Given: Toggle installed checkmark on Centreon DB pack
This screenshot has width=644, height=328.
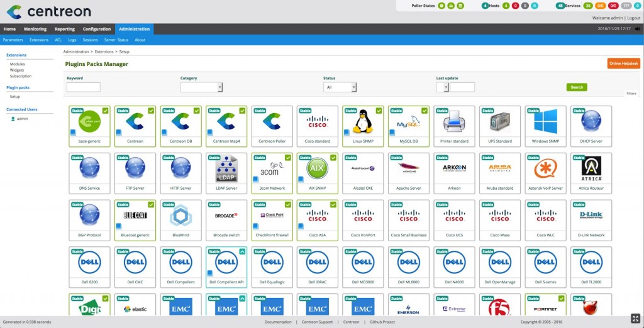Looking at the screenshot, I should coord(197,111).
